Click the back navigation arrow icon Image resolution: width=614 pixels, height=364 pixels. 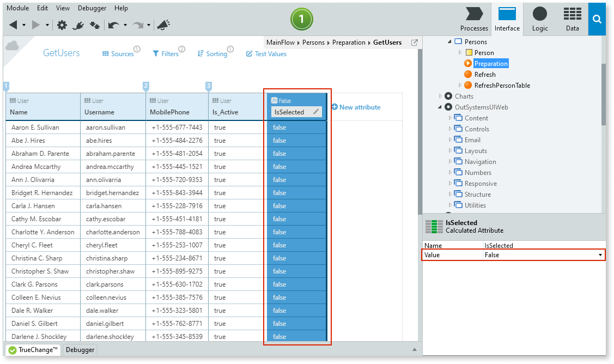[x=14, y=25]
